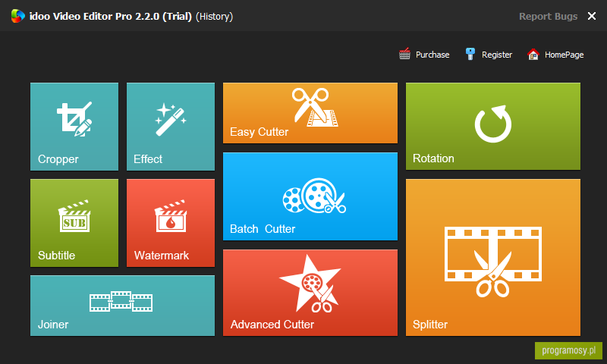
Task: Select the Batch Cutter tile label
Action: pyautogui.click(x=263, y=229)
